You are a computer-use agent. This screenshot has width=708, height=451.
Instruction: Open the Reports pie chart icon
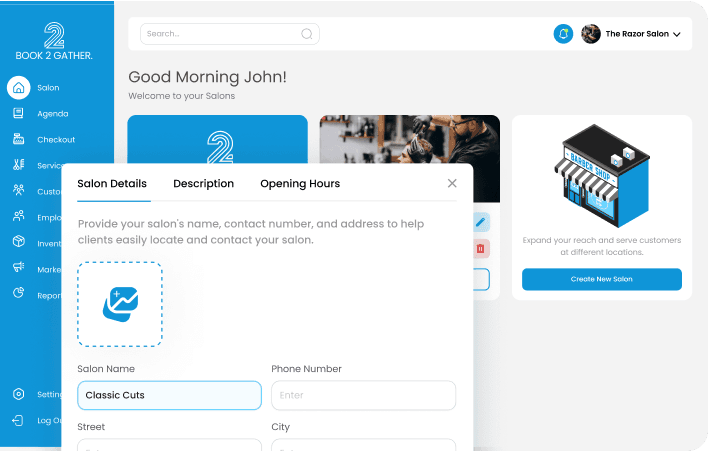(19, 293)
